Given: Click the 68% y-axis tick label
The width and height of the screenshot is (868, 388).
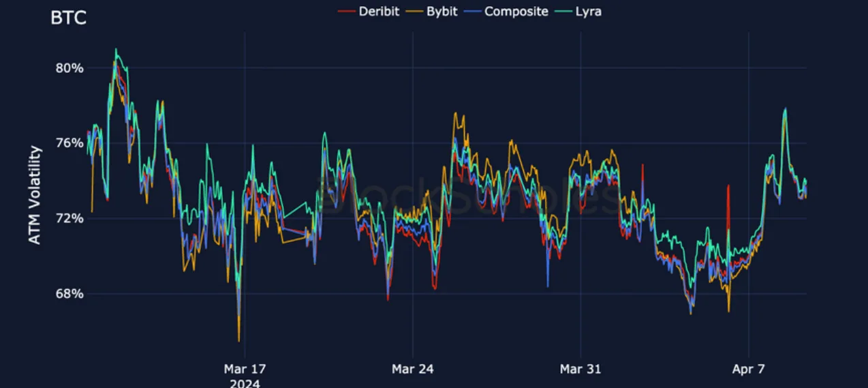Looking at the screenshot, I should 70,294.
